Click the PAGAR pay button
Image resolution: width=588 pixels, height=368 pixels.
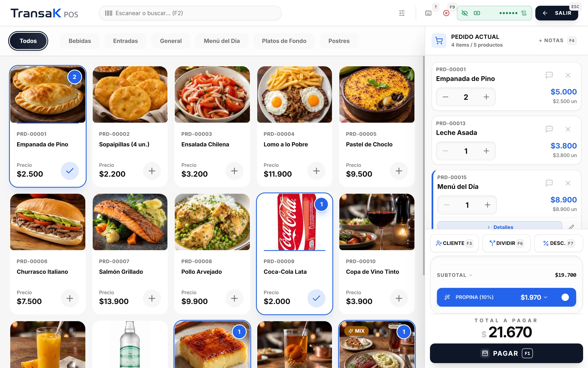click(x=506, y=353)
